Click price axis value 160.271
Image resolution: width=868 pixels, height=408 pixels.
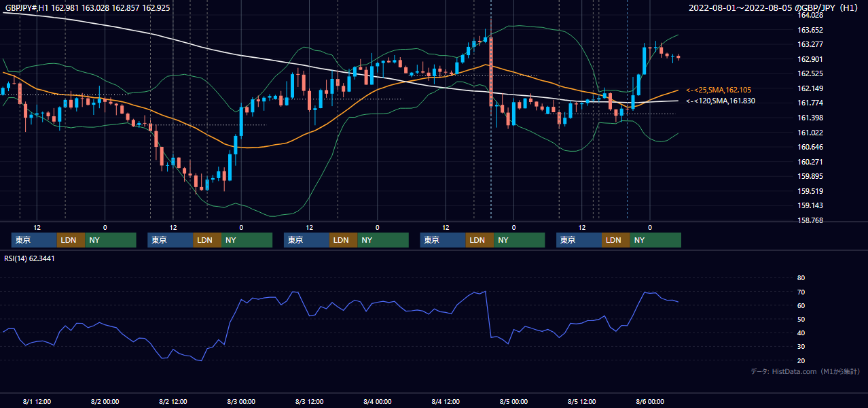point(810,162)
